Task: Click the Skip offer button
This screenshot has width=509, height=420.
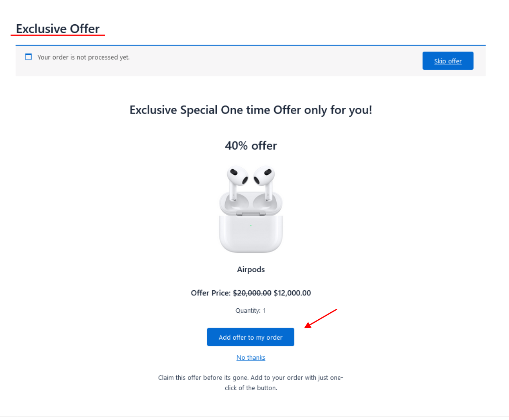Action: tap(447, 61)
